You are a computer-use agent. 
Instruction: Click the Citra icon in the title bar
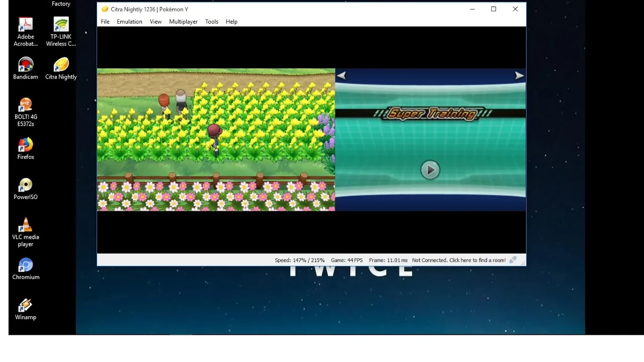click(x=105, y=9)
